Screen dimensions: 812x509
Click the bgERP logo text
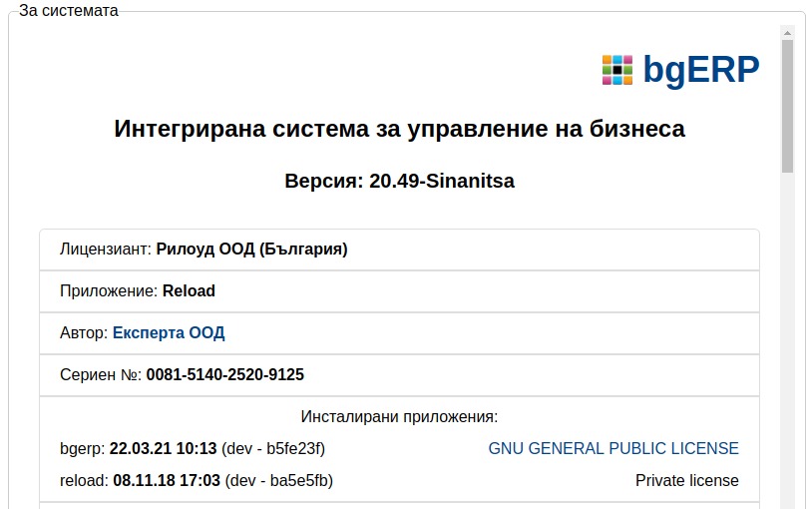[701, 70]
